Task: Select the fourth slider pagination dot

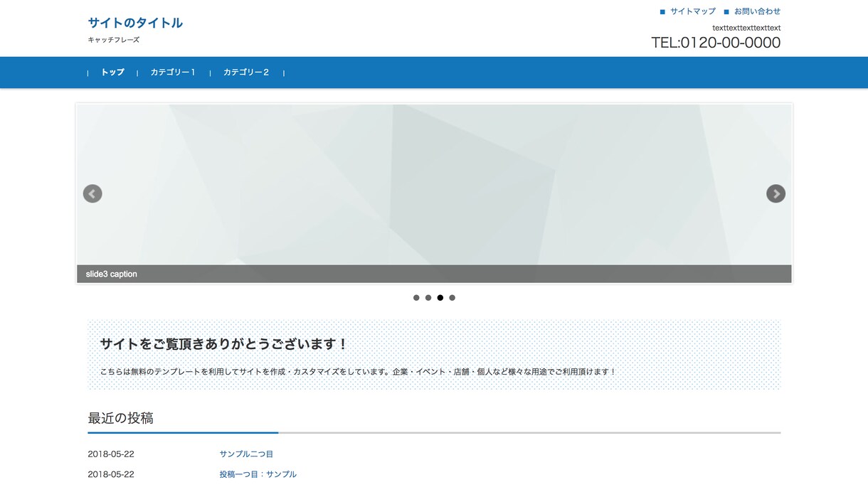Action: coord(452,298)
